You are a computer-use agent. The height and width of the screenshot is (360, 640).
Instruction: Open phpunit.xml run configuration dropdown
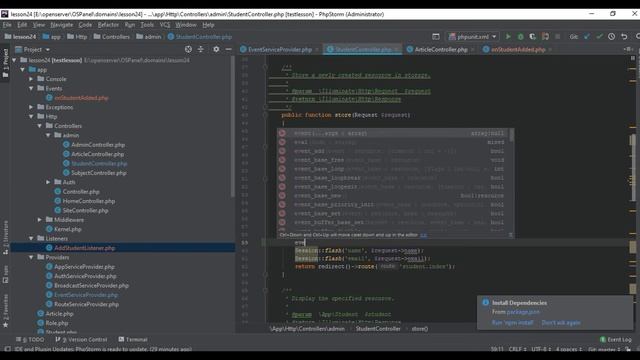coord(473,37)
